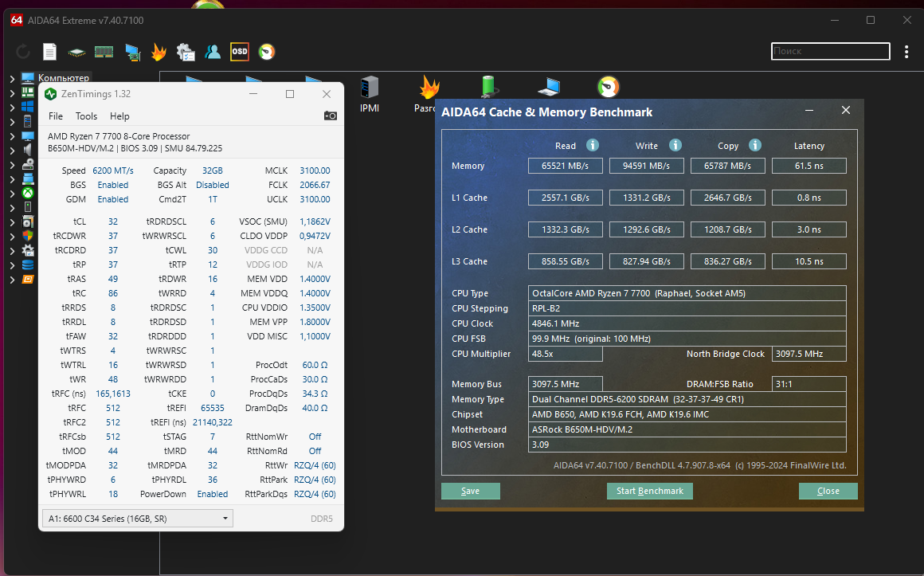This screenshot has width=924, height=576.
Task: Click the blue user silhouette toolbar icon
Action: click(x=213, y=52)
